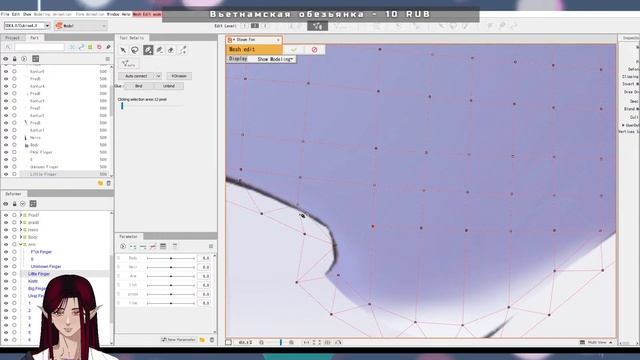Switch to the Part tab
Screen dimensions: 640x360
click(35, 38)
